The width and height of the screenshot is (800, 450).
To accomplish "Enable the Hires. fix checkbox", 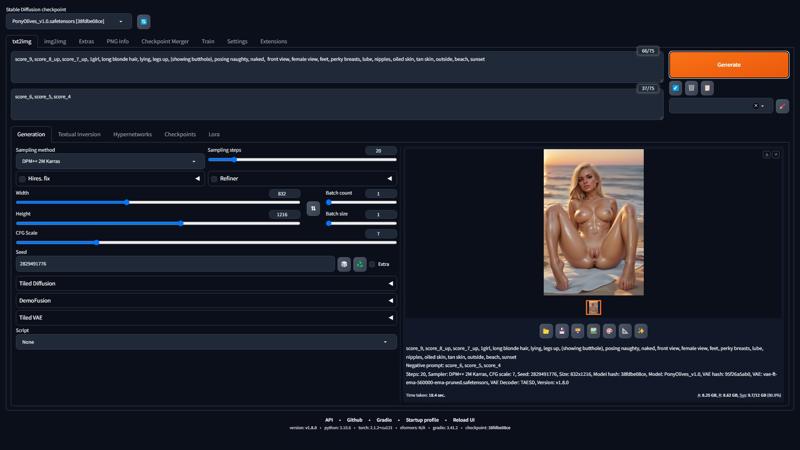I will click(x=22, y=179).
